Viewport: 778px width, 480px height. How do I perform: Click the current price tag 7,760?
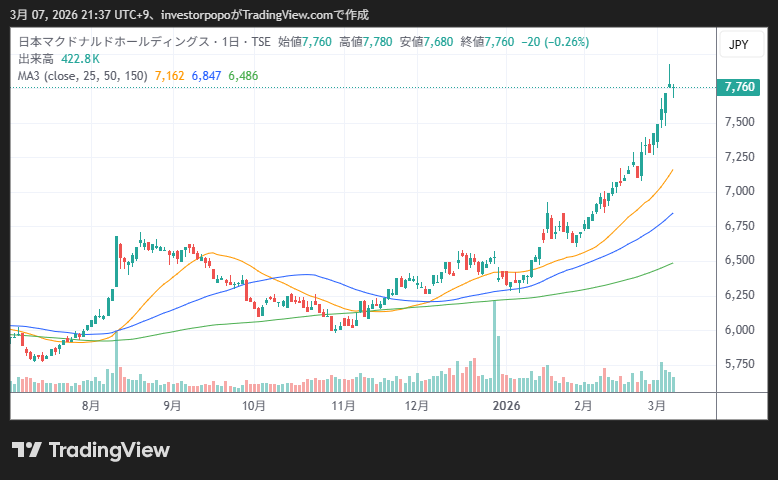coord(739,88)
